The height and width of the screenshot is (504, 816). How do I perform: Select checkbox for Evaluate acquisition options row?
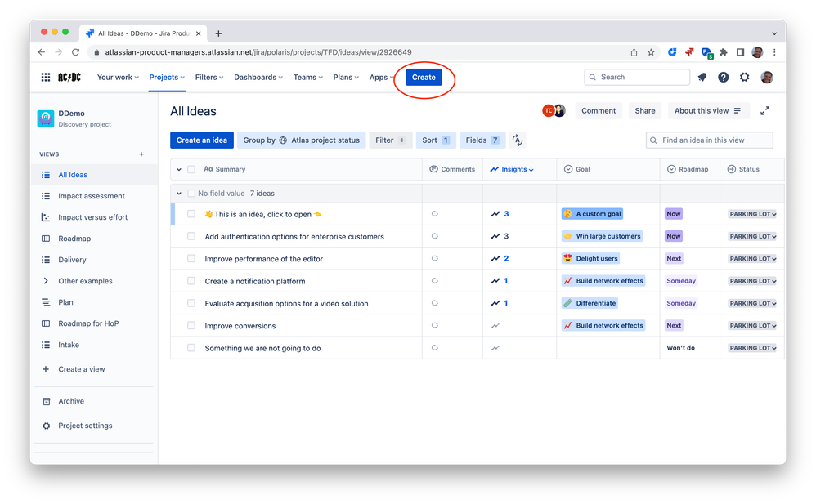[191, 303]
